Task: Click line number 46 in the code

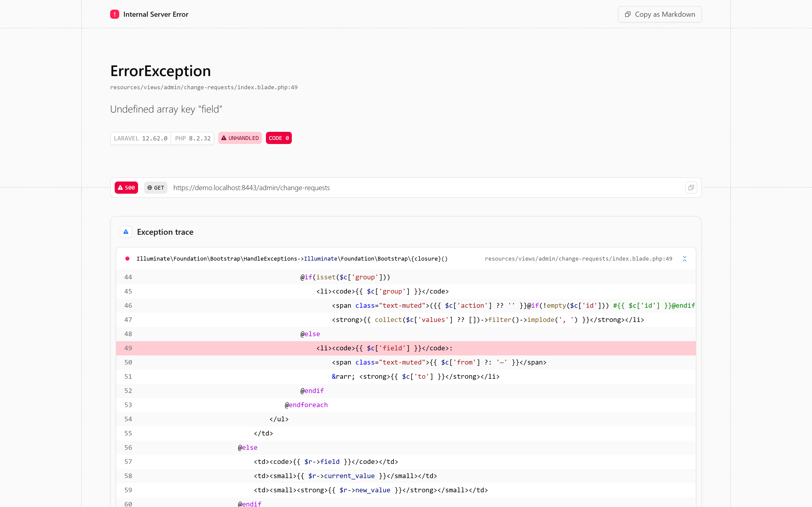Action: coord(128,305)
